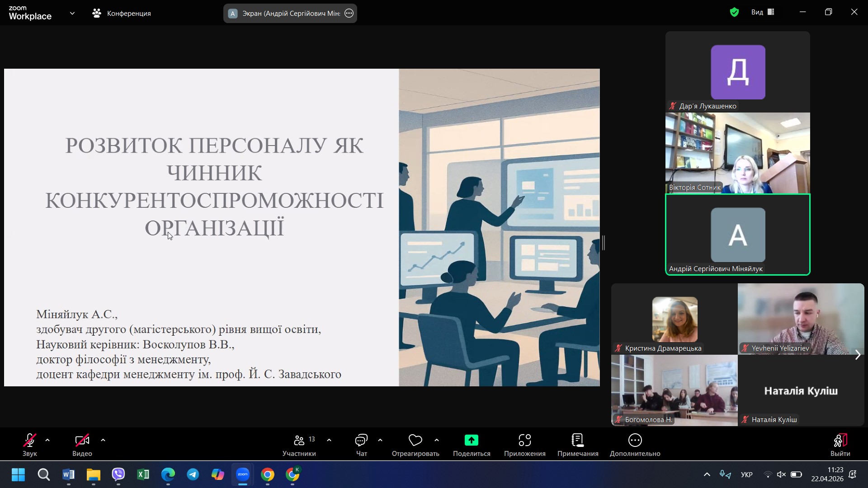Click the green Share screen icon
Image resolution: width=868 pixels, height=488 pixels.
click(x=471, y=440)
